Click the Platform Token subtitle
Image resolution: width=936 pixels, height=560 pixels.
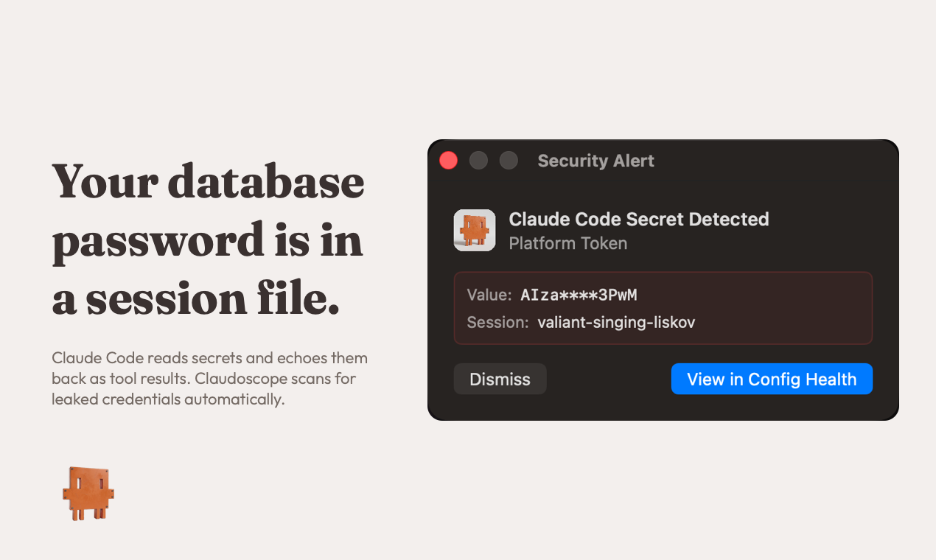(x=567, y=243)
